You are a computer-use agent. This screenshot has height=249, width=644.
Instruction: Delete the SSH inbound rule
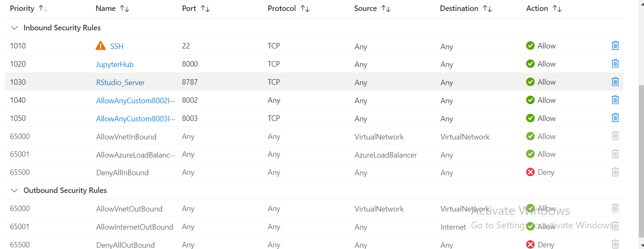pos(615,46)
